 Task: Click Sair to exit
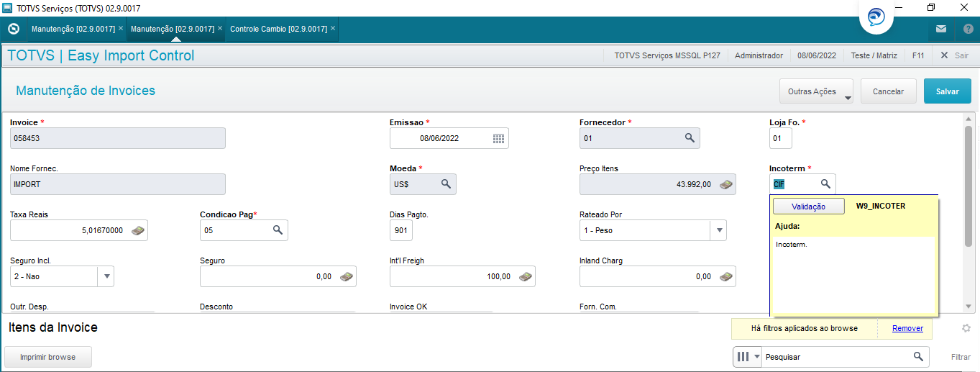pyautogui.click(x=954, y=55)
